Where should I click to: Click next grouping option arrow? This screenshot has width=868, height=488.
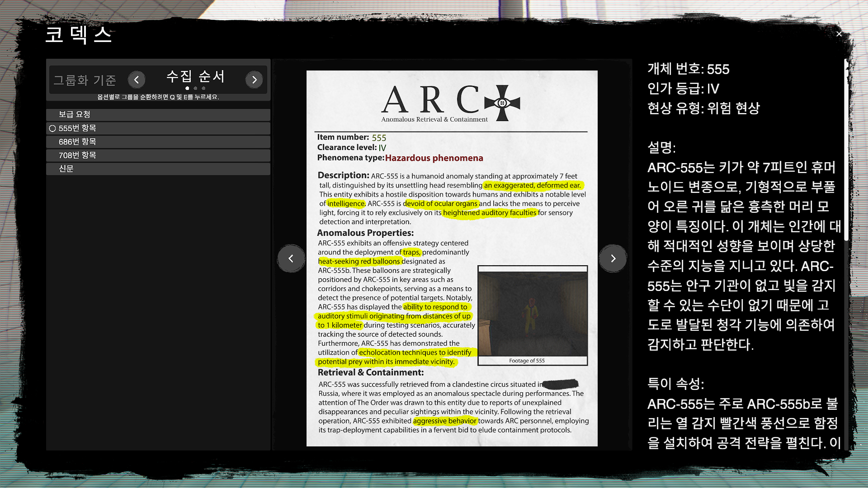254,80
